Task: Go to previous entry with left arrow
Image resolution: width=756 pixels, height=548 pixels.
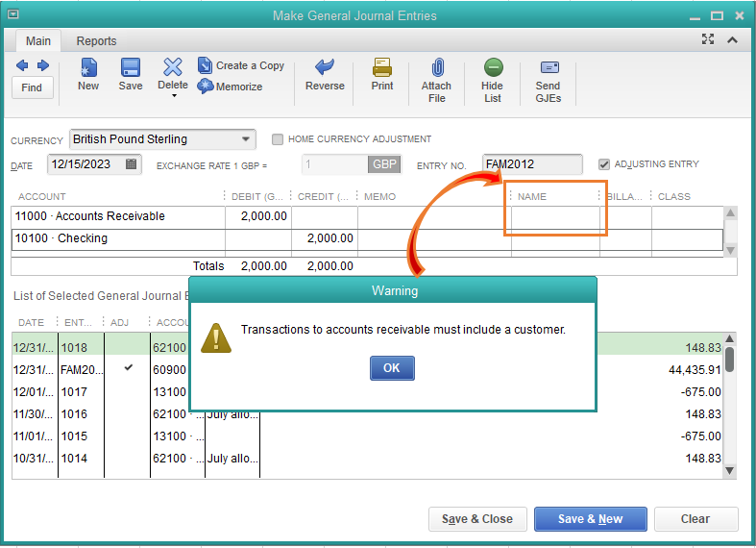Action: click(x=22, y=65)
